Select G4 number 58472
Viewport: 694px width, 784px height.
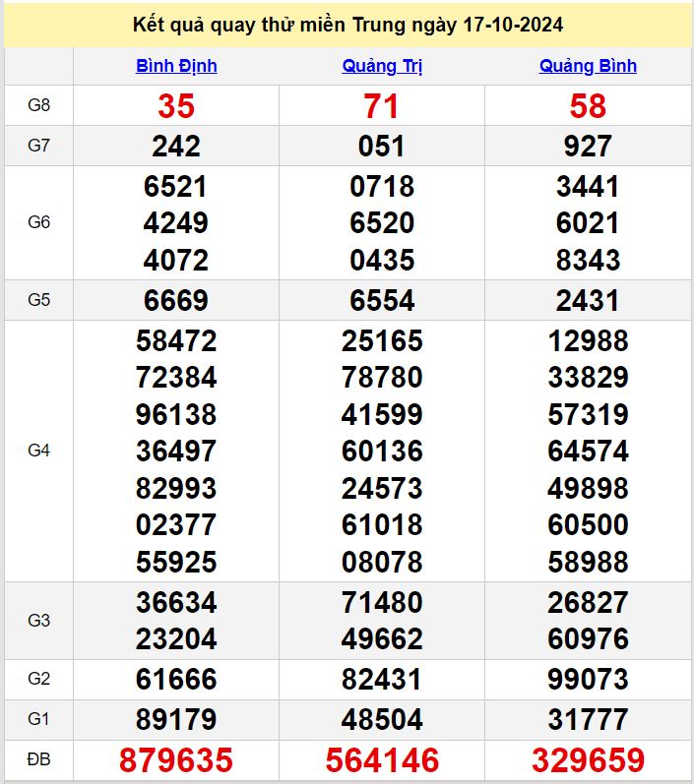[x=176, y=341]
